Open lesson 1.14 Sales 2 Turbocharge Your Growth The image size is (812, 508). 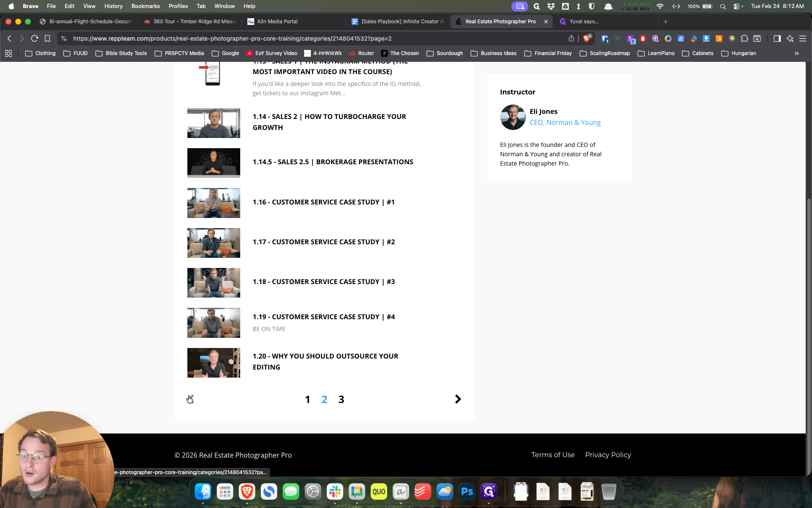(329, 122)
